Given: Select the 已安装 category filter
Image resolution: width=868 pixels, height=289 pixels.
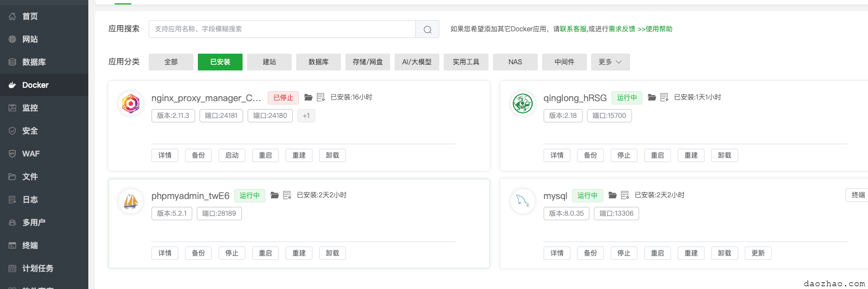Looking at the screenshot, I should coord(220,62).
